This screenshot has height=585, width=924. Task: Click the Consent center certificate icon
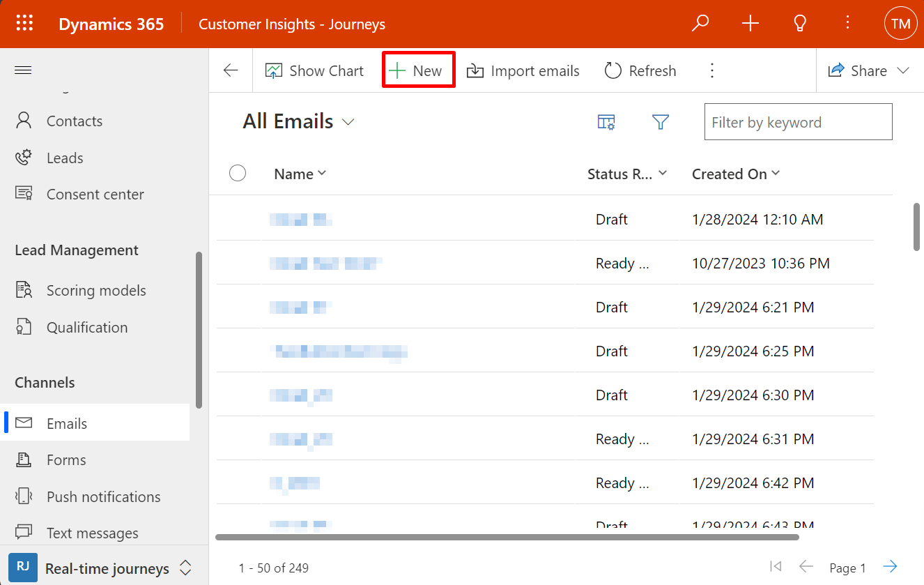[24, 194]
